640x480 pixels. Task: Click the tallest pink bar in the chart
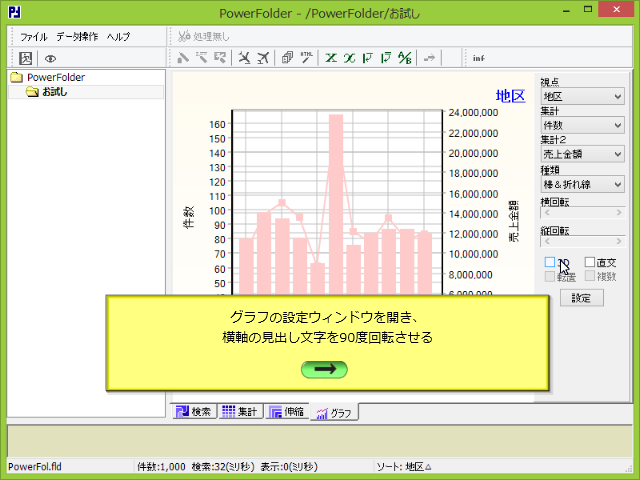click(336, 204)
